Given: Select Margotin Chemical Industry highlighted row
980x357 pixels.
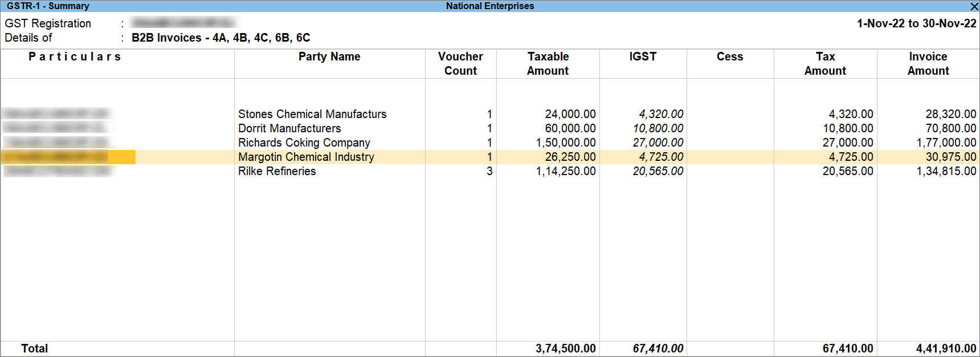Looking at the screenshot, I should tap(490, 157).
